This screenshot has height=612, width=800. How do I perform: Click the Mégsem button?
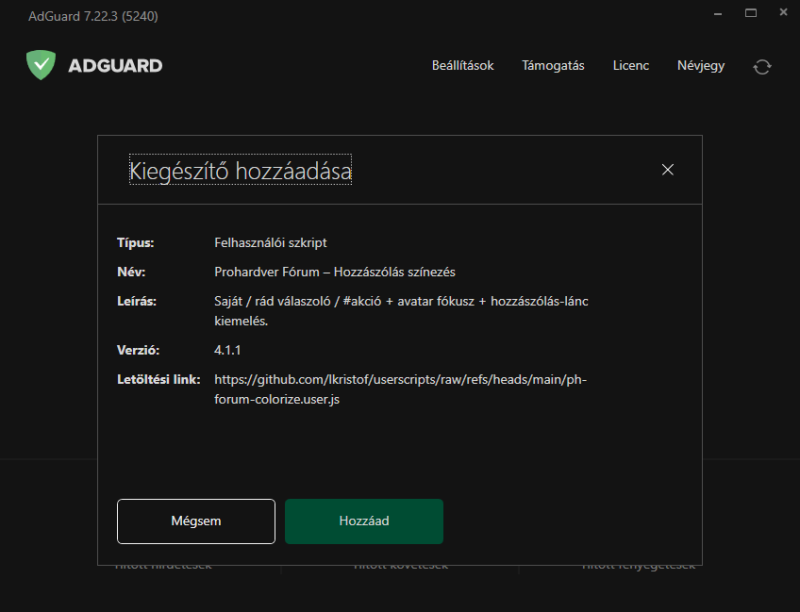196,521
